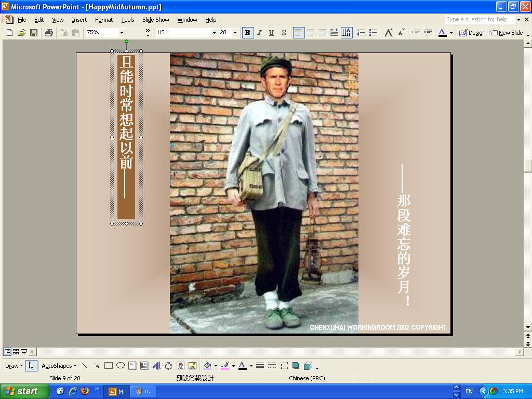The height and width of the screenshot is (399, 532).
Task: Apply the font color swatch in the drawing toolbar
Action: click(x=242, y=366)
